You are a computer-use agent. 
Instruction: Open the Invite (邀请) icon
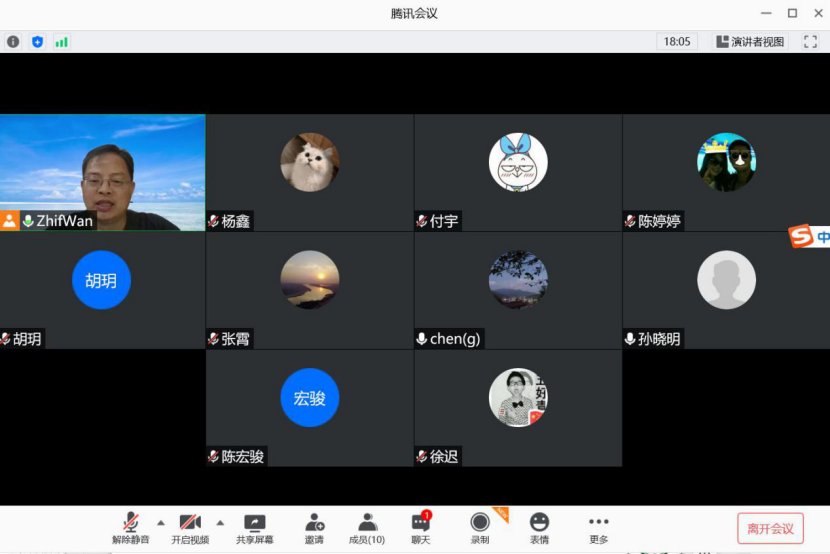point(314,529)
